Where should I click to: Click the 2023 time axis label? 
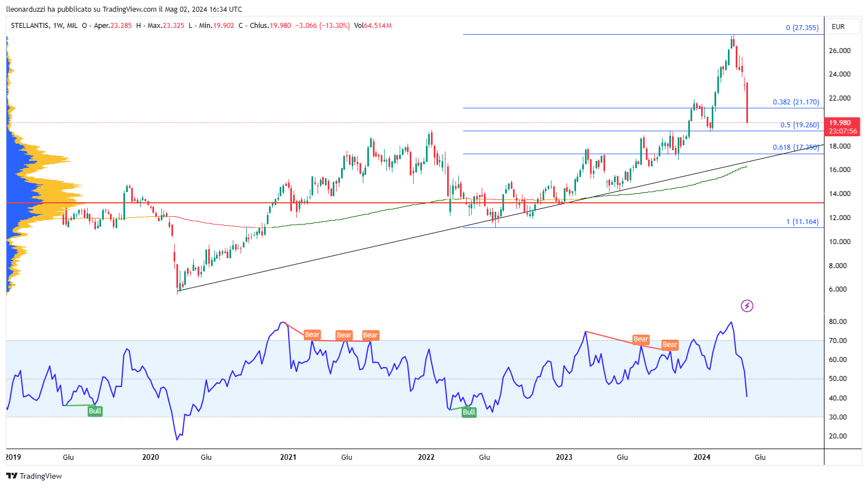click(x=564, y=457)
